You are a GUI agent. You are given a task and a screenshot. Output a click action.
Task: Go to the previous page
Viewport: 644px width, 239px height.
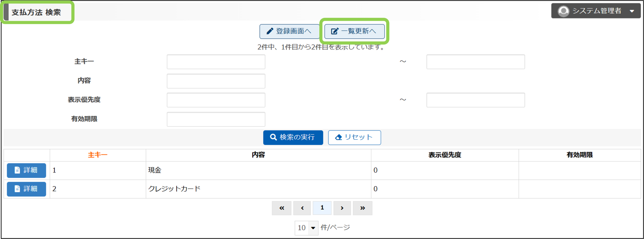(302, 208)
